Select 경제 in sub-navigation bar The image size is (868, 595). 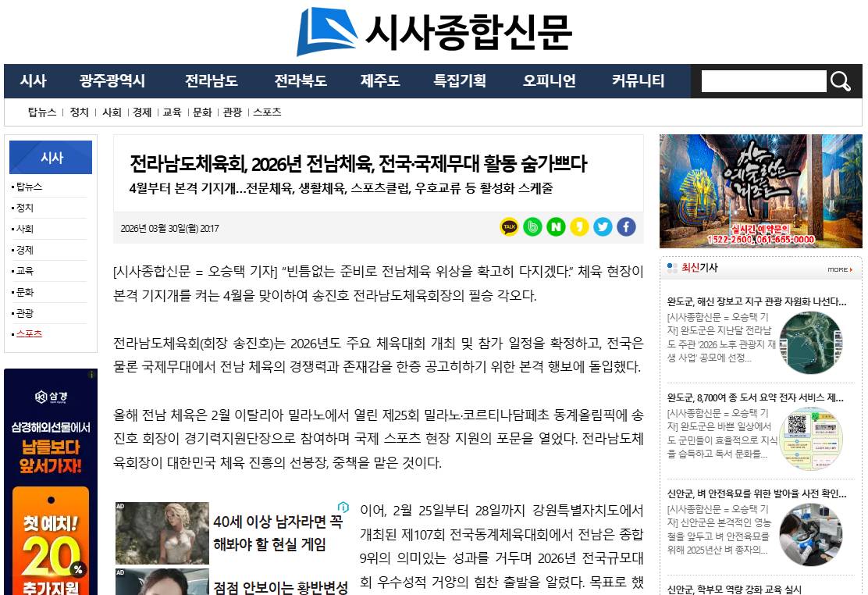tap(142, 112)
